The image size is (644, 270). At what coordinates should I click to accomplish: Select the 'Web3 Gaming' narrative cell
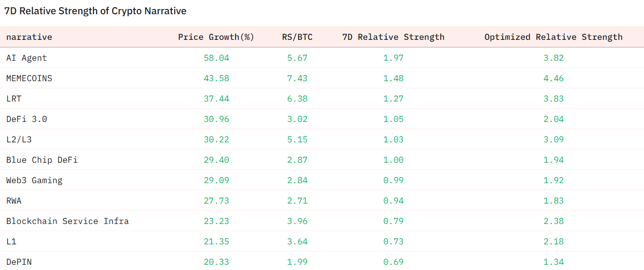point(34,180)
